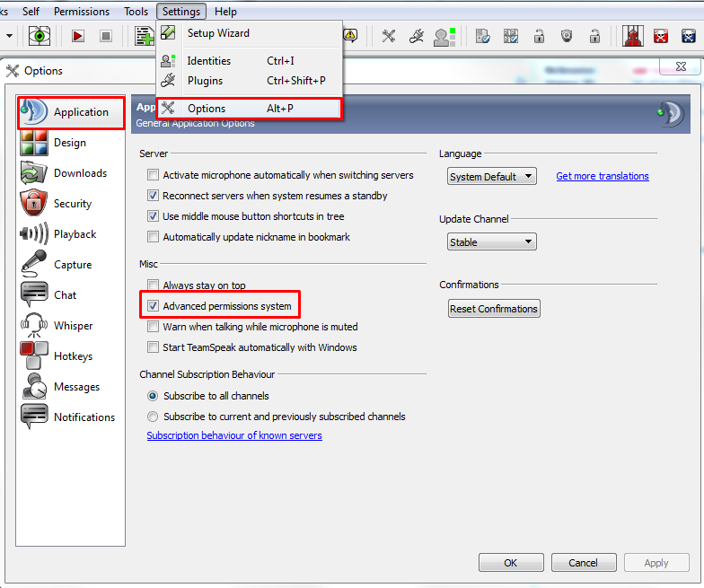The width and height of the screenshot is (704, 588).
Task: Open the Hotkeys options page
Action: (71, 356)
